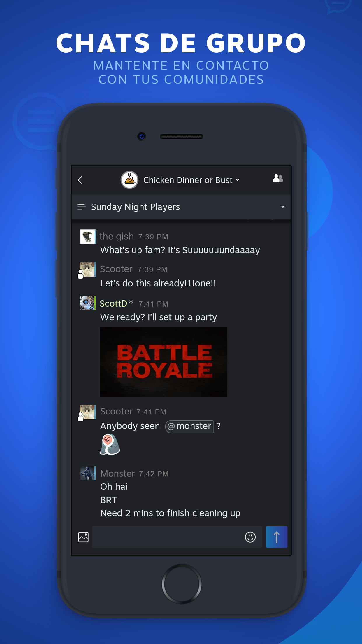This screenshot has height=644, width=362.
Task: Tap the message "Let's do this already!1!one!!"
Action: tap(158, 283)
